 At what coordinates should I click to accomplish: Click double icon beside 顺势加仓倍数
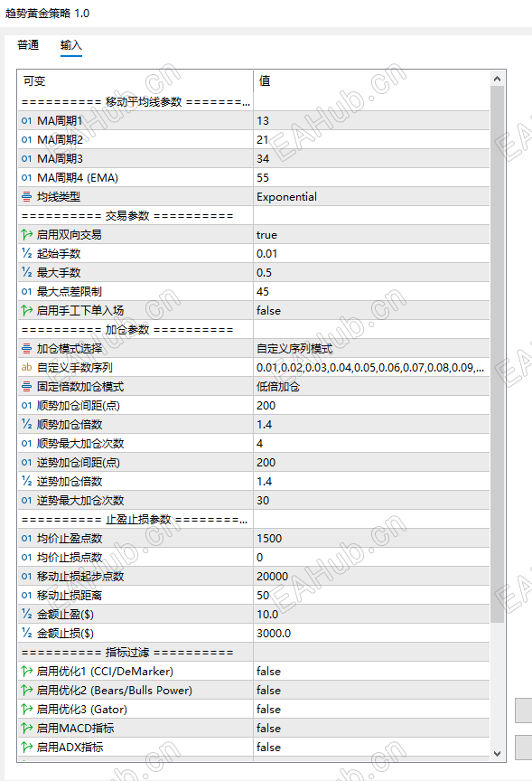tap(26, 424)
